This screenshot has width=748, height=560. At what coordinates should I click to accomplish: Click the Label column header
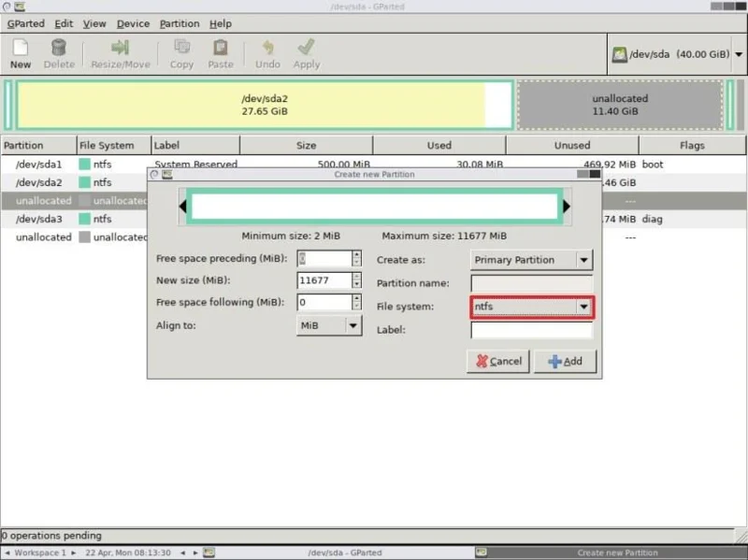point(195,146)
